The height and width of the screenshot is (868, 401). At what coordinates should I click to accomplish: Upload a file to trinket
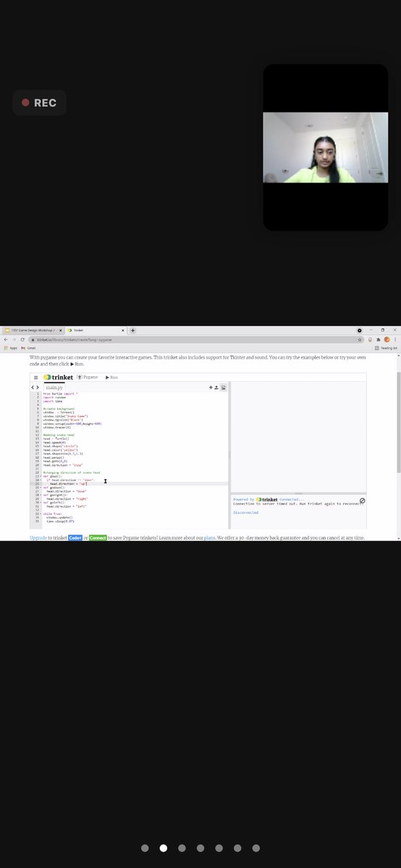pyautogui.click(x=216, y=388)
